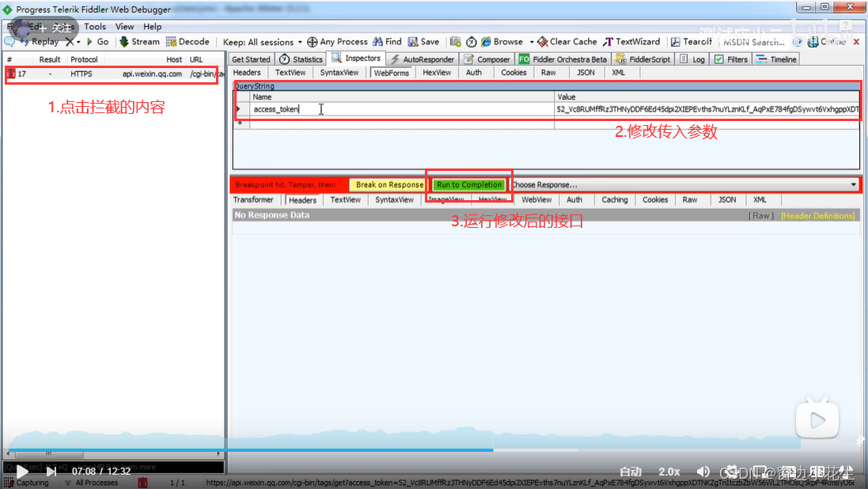The height and width of the screenshot is (489, 868).
Task: Open the Composer tab
Action: click(x=487, y=59)
